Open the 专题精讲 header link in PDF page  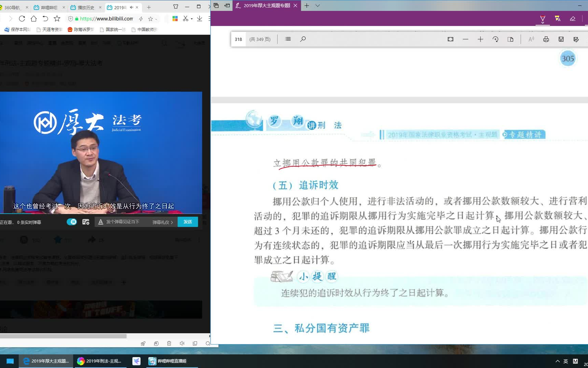[524, 135]
